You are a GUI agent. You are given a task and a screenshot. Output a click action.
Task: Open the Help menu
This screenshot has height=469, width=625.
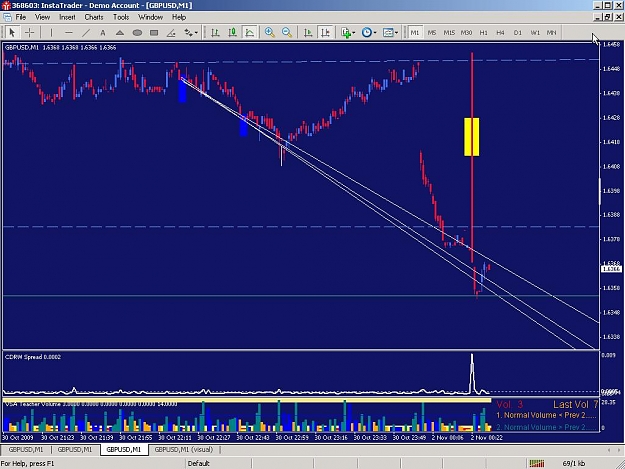pos(179,17)
